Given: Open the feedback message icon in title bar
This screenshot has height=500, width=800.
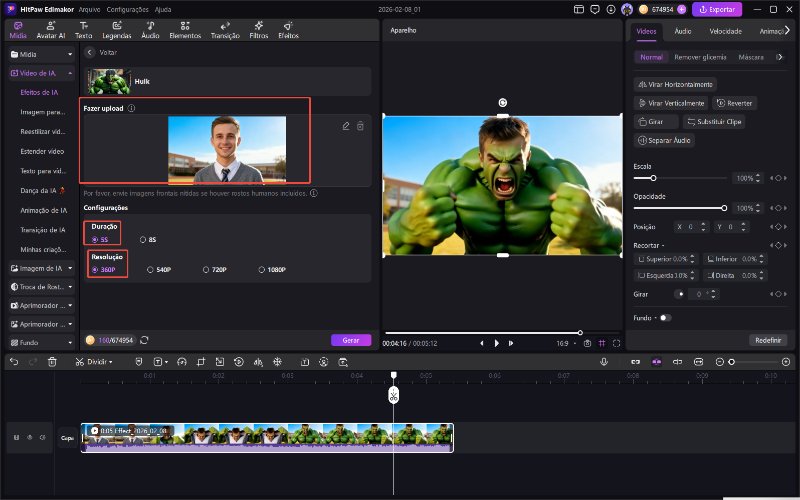Looking at the screenshot, I should click(595, 9).
